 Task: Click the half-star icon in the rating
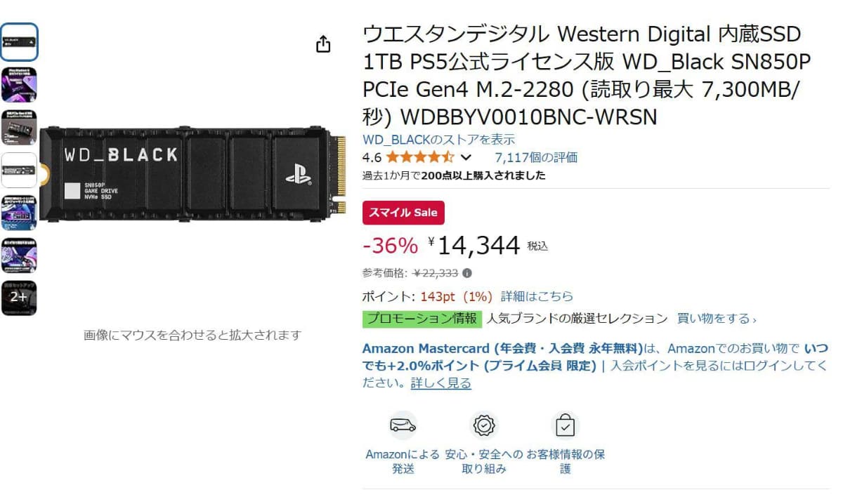click(x=450, y=157)
